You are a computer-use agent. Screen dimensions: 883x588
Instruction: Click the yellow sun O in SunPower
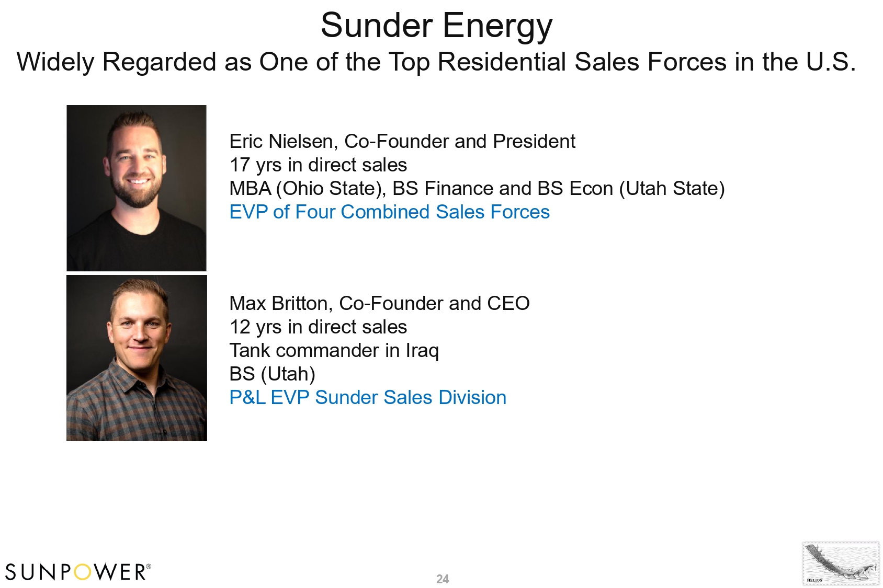point(83,572)
